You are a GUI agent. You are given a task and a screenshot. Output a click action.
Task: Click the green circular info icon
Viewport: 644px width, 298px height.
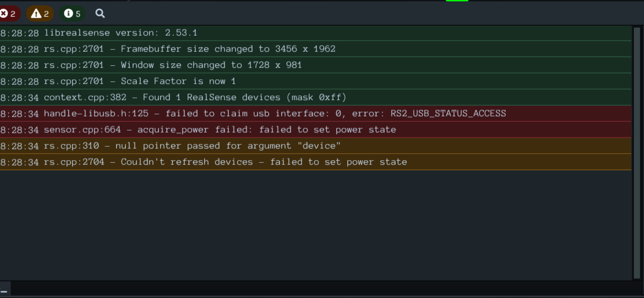coord(69,13)
